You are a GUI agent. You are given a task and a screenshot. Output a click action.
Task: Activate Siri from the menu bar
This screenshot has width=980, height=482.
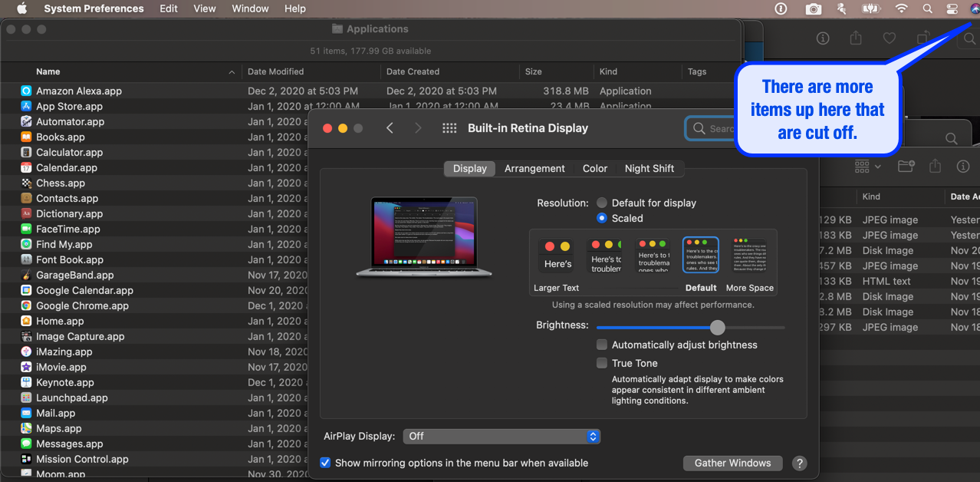coord(975,9)
